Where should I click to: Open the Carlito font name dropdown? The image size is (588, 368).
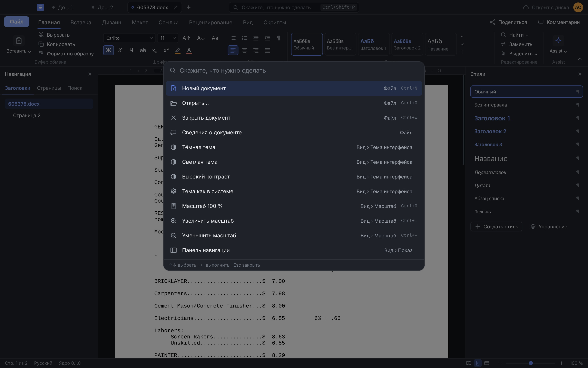tap(129, 38)
